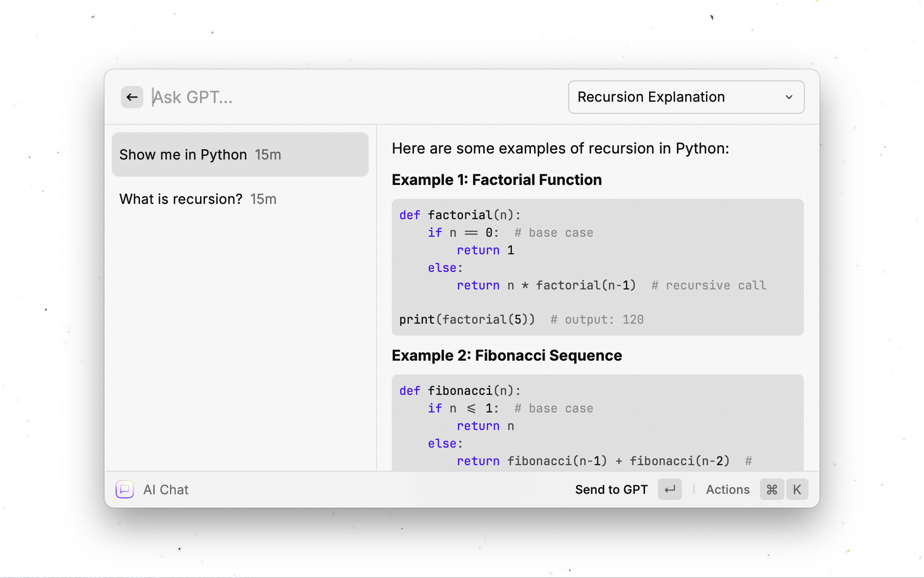The image size is (924, 578).
Task: Click the K shortcut key badge
Action: click(797, 489)
